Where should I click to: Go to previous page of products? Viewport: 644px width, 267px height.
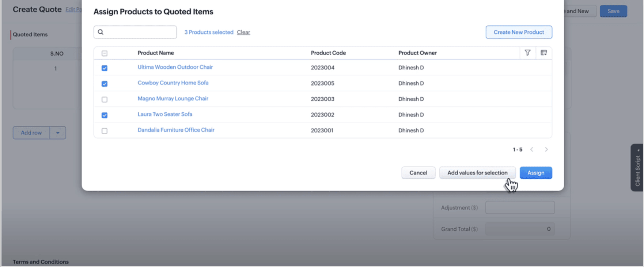(x=532, y=150)
